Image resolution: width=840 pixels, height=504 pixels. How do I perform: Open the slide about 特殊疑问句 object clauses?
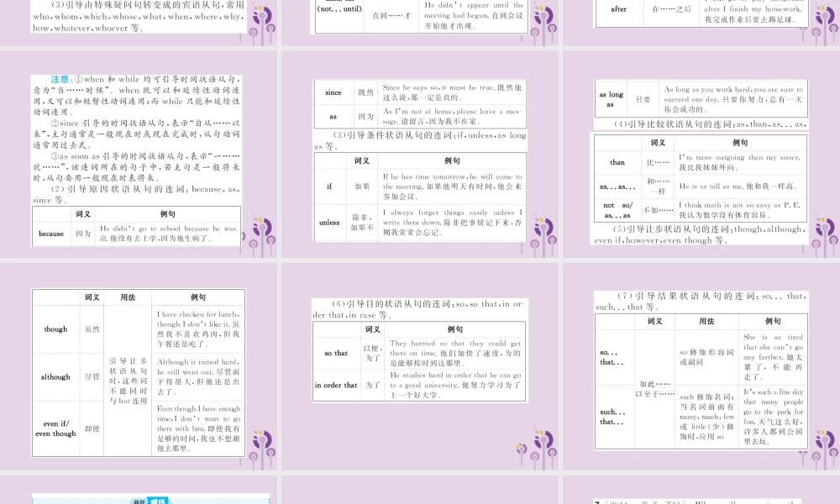click(x=139, y=23)
